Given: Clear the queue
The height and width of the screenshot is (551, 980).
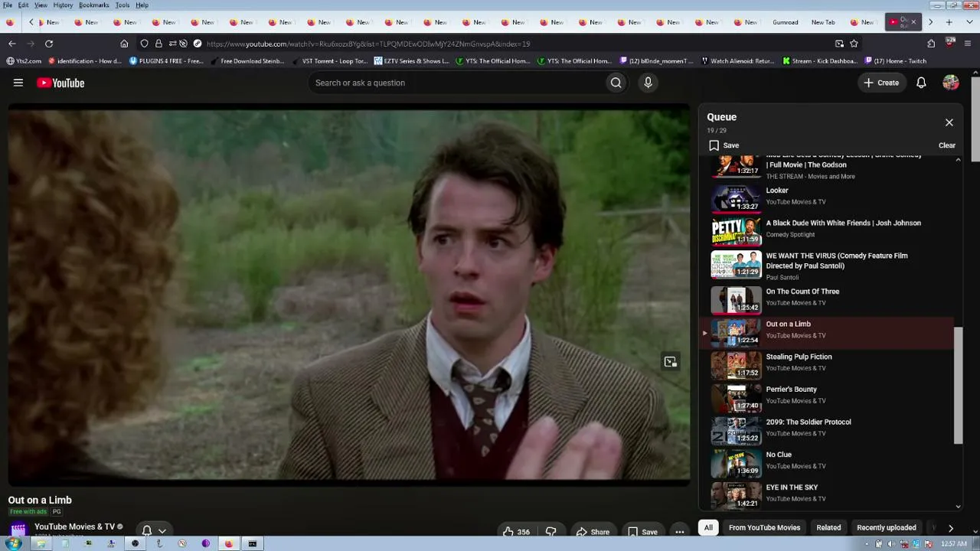Looking at the screenshot, I should click(947, 145).
